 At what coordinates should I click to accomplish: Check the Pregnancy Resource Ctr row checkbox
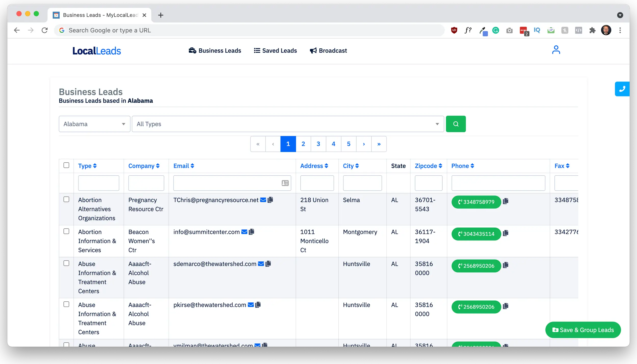[66, 200]
